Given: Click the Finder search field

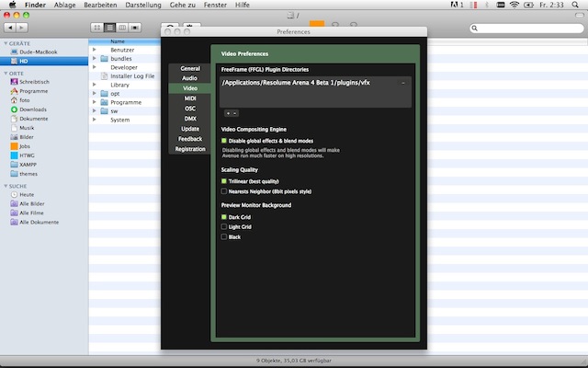Looking at the screenshot, I should point(526,29).
